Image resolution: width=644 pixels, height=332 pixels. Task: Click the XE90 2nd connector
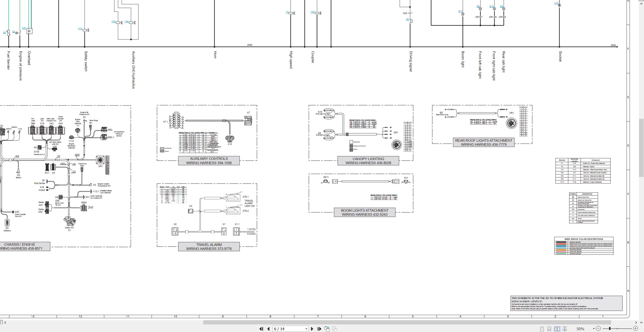(84, 208)
